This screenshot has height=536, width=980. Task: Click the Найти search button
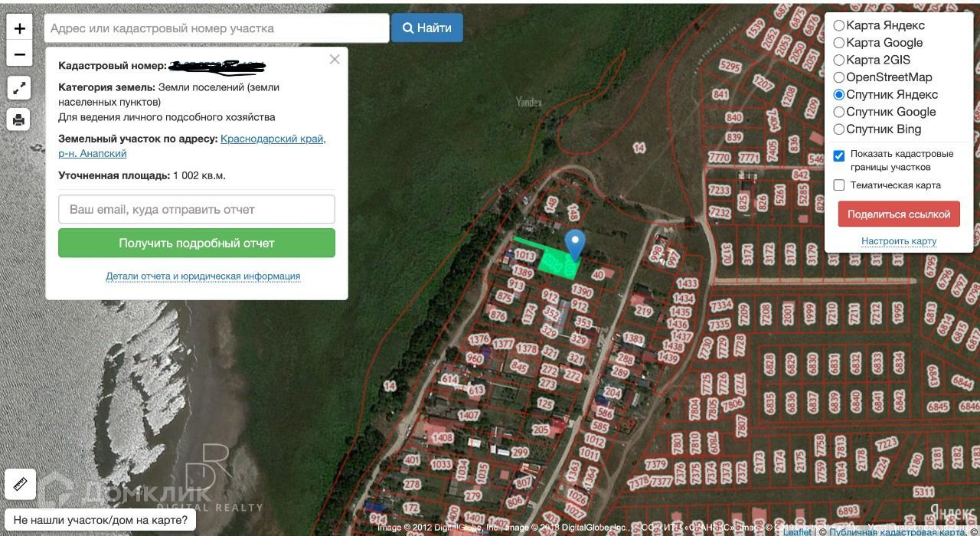(x=427, y=28)
